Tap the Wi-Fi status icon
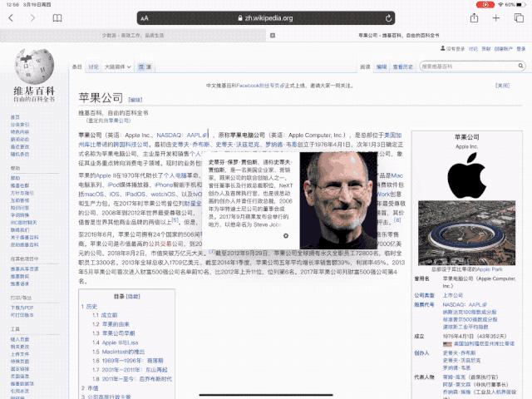 (x=500, y=4)
